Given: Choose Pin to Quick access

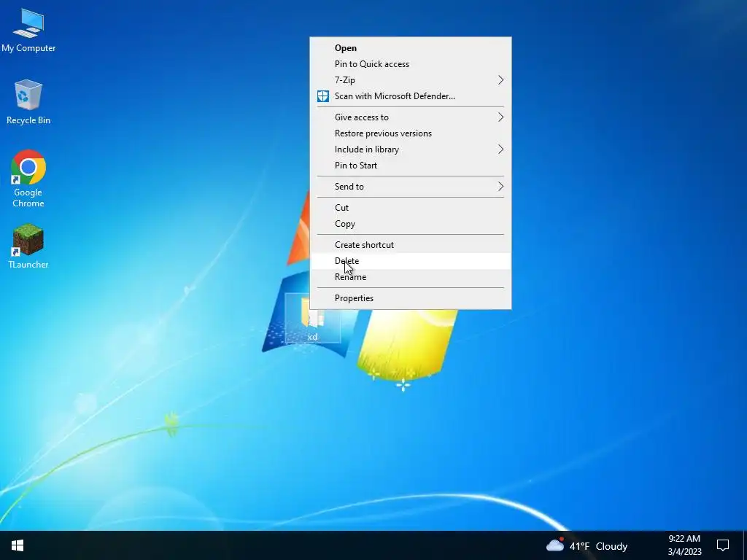Looking at the screenshot, I should (x=411, y=64).
